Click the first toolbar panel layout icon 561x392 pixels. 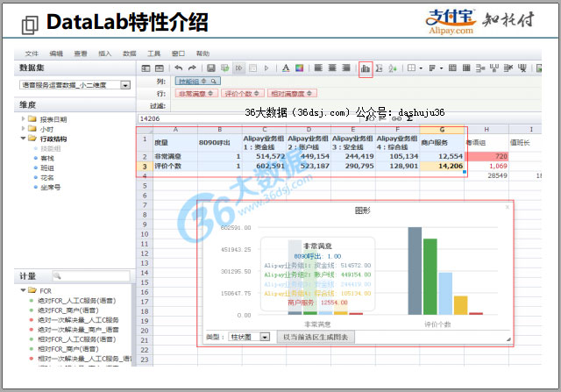[146, 68]
